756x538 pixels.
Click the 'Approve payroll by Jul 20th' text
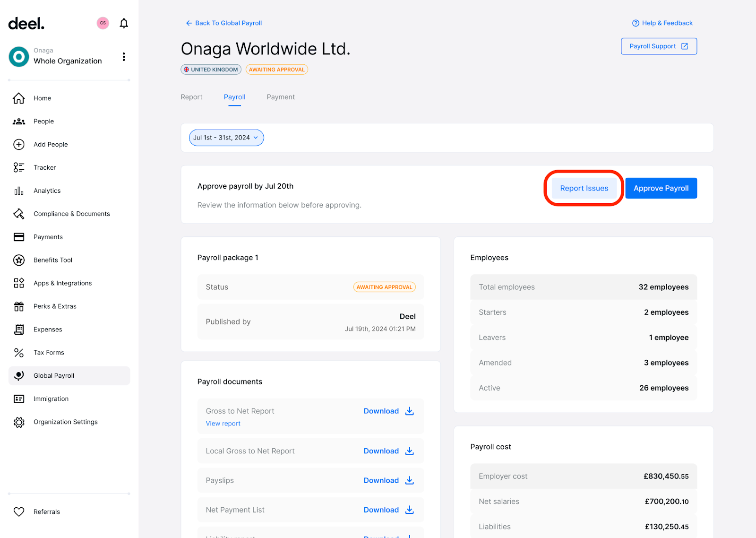[x=245, y=186]
